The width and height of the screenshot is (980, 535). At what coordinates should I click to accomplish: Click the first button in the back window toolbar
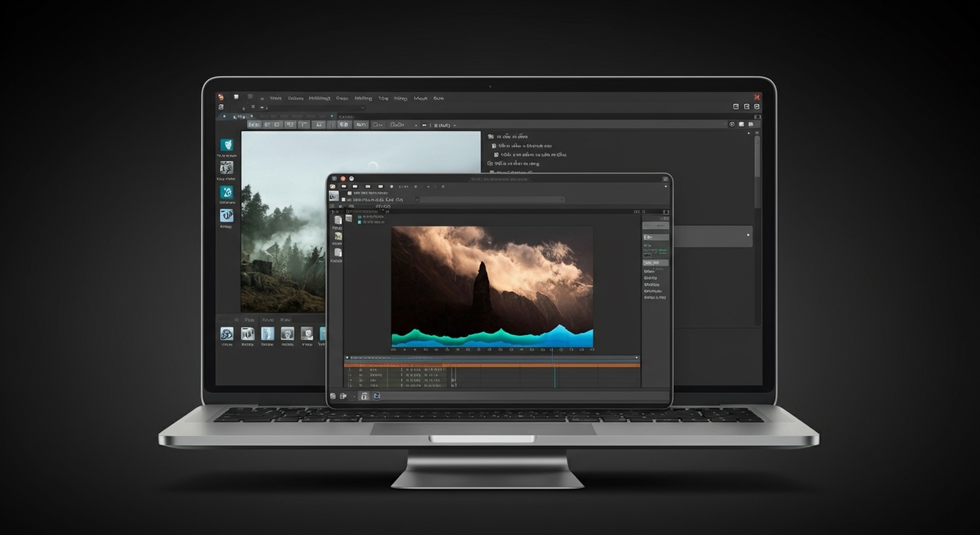[x=254, y=125]
